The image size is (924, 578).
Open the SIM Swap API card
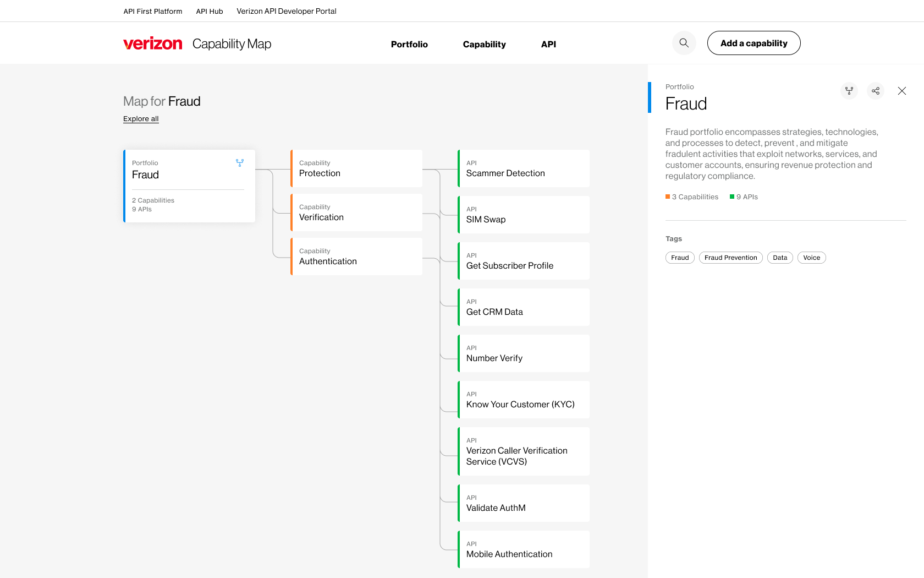coord(524,215)
